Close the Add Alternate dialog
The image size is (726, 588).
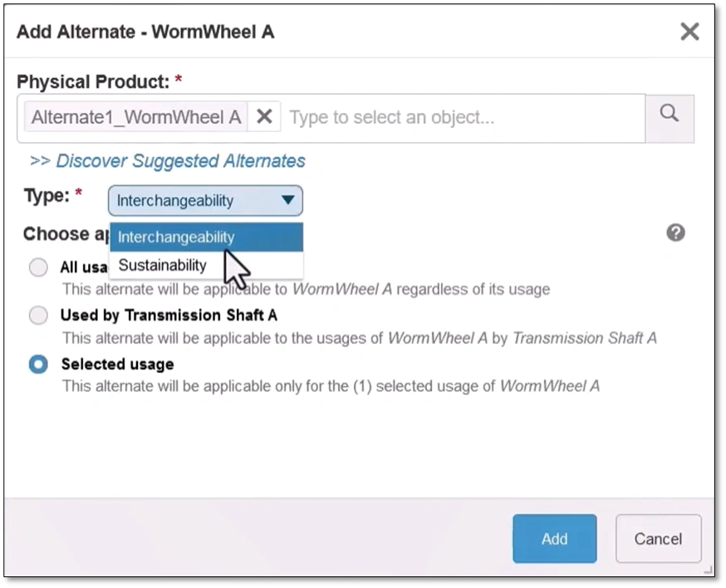pyautogui.click(x=689, y=32)
